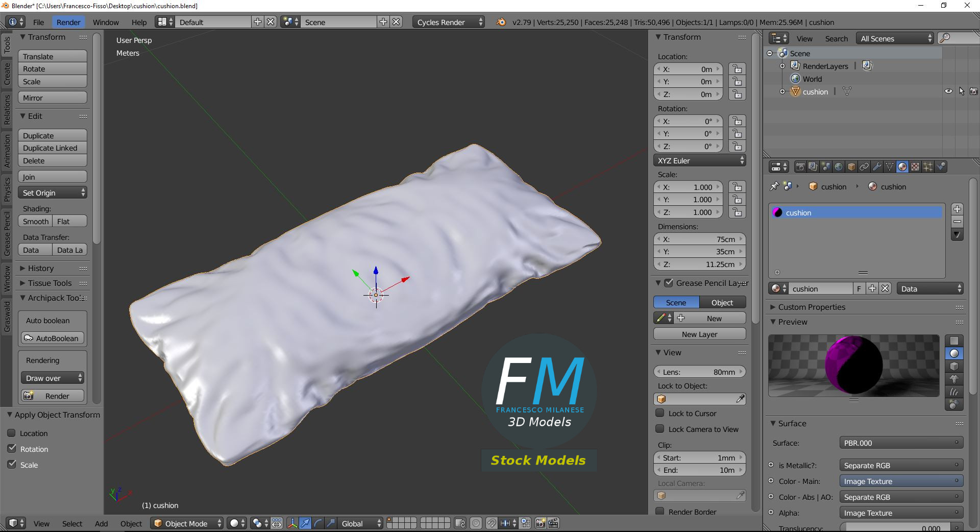Toggle the Grease Pencil Layers panel checkbox
Screen dimensions: 980x532
click(669, 283)
